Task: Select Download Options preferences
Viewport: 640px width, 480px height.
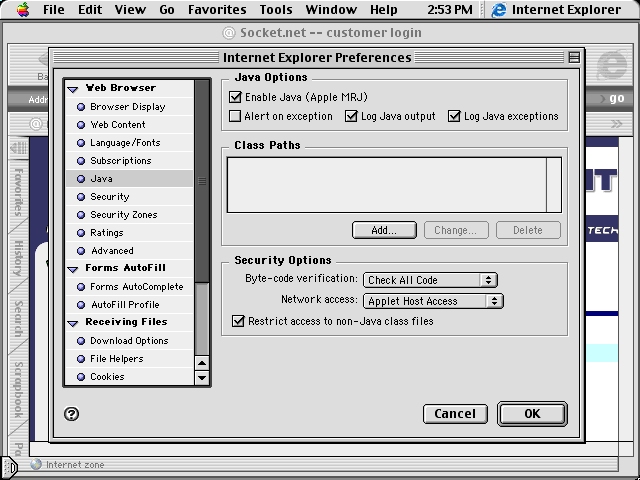Action: [129, 341]
